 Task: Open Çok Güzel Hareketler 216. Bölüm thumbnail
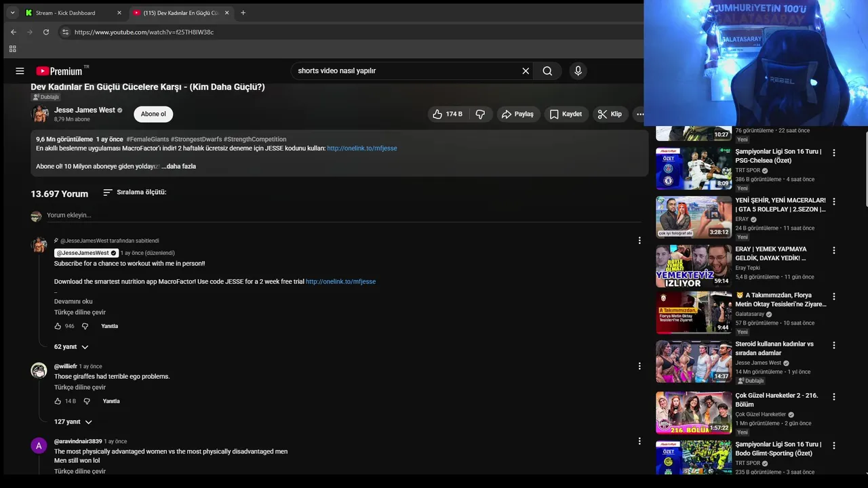click(694, 413)
